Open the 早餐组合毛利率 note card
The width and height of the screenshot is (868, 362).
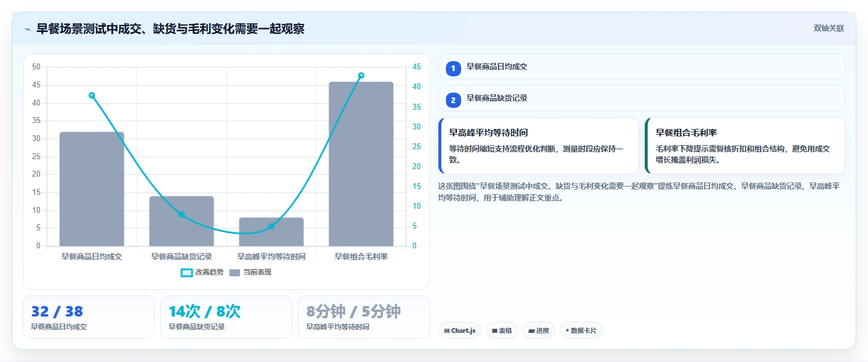tap(744, 146)
